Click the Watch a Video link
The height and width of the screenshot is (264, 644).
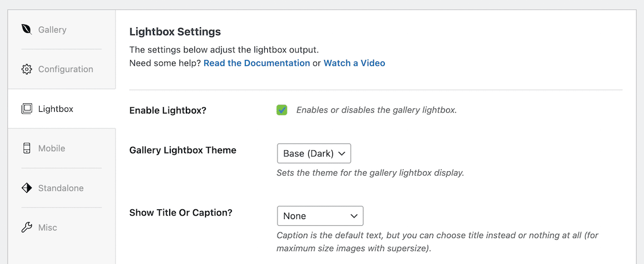pos(354,63)
